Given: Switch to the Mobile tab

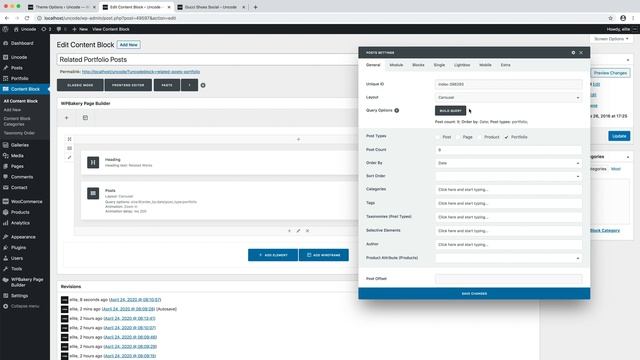Looking at the screenshot, I should tap(485, 65).
